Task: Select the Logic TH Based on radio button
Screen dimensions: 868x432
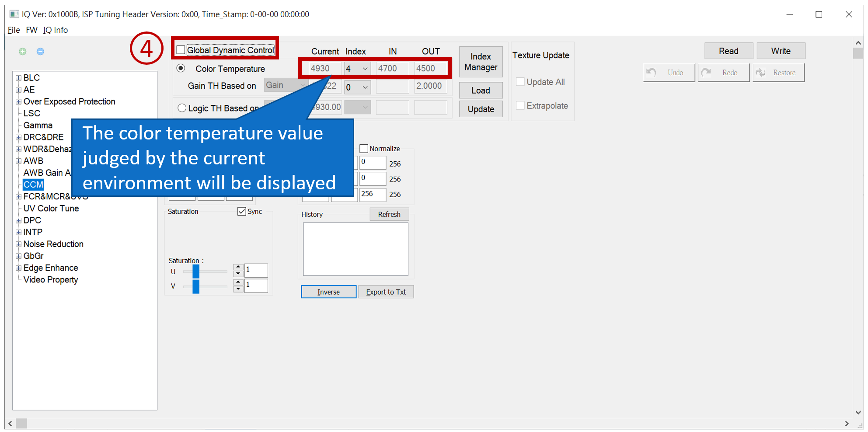Action: [x=182, y=108]
